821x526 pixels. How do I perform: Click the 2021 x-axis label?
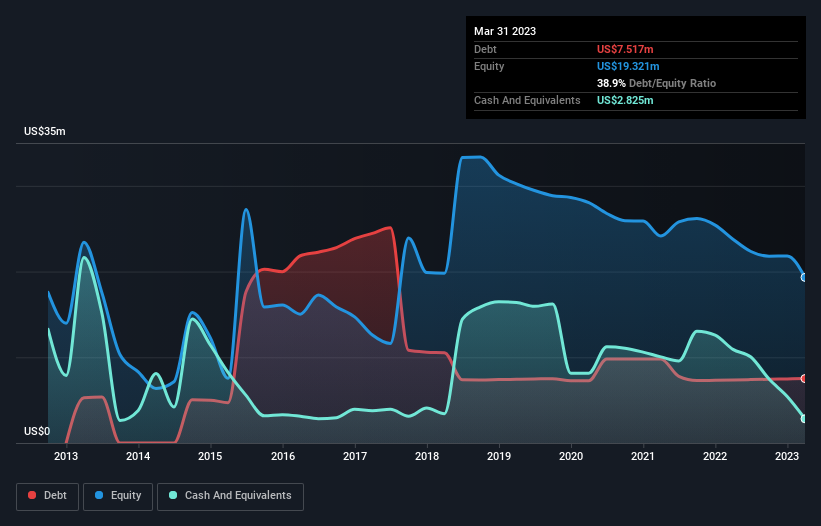(x=642, y=456)
